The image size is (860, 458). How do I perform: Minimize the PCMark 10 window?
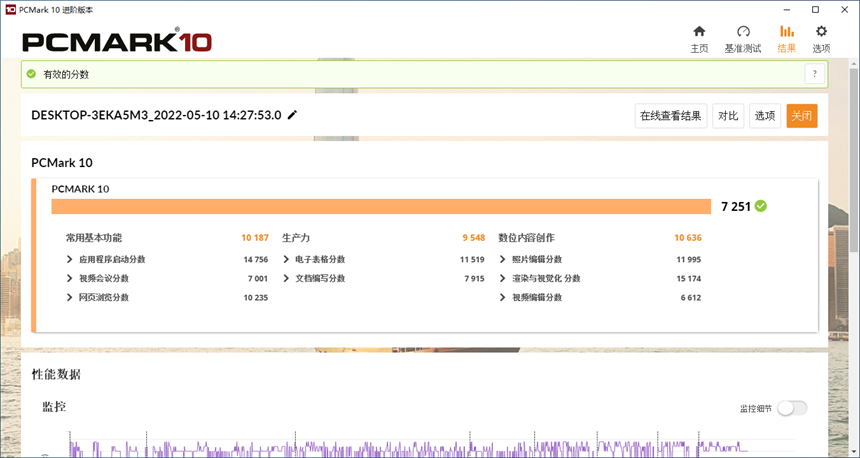786,9
